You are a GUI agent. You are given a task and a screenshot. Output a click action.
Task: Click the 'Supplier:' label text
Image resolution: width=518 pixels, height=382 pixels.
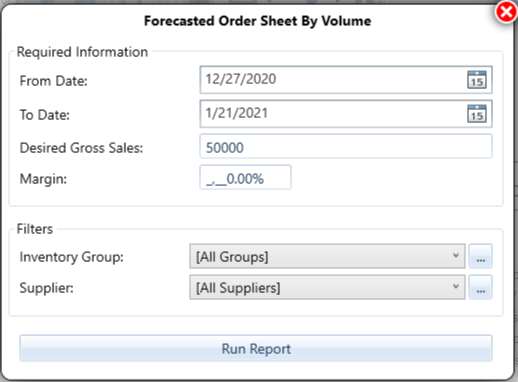pyautogui.click(x=47, y=288)
